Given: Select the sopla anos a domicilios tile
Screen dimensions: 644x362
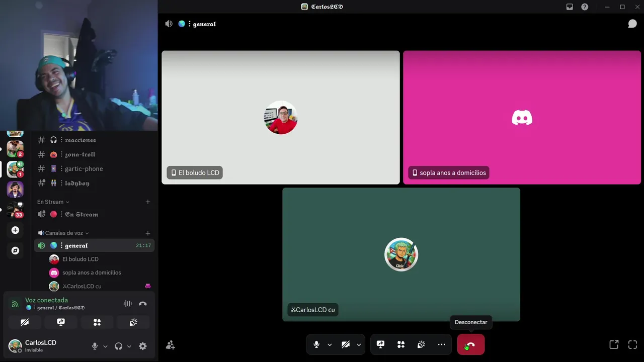Looking at the screenshot, I should click(522, 117).
